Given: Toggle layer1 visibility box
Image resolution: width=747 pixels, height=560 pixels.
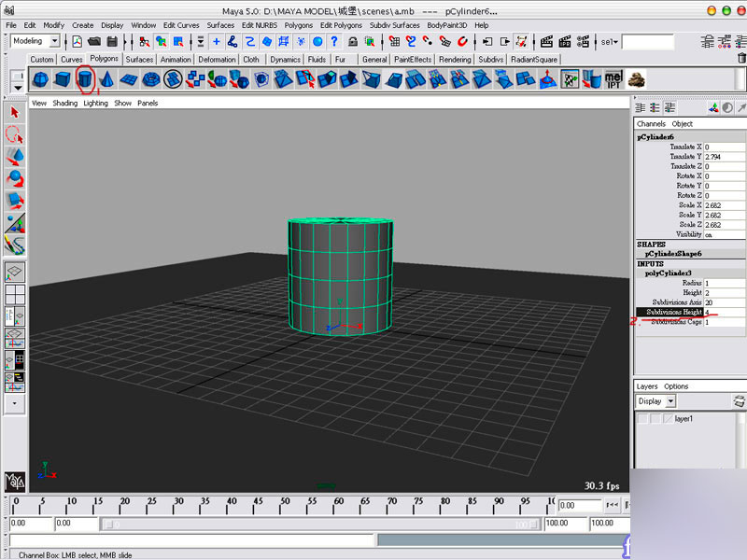Looking at the screenshot, I should pyautogui.click(x=642, y=419).
